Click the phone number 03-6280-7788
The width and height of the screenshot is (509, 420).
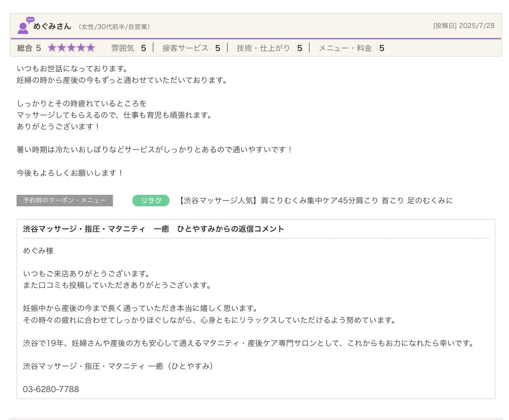51,389
